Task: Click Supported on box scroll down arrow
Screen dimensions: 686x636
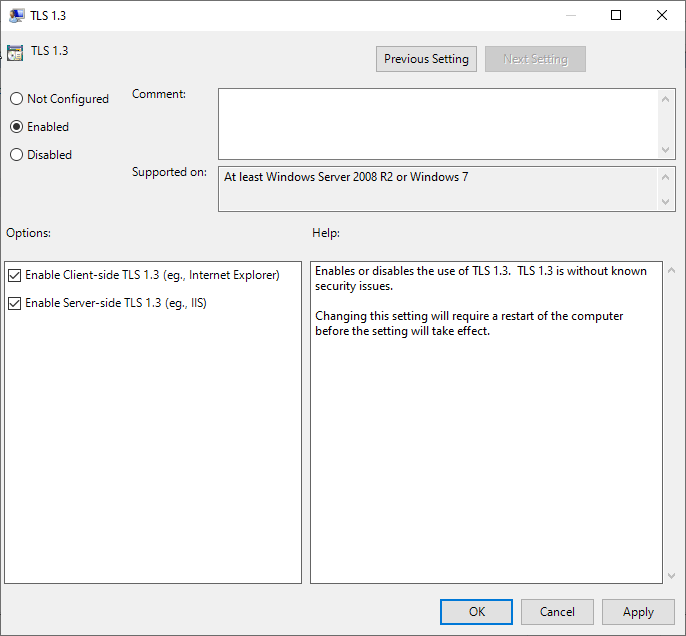Action: (x=667, y=202)
